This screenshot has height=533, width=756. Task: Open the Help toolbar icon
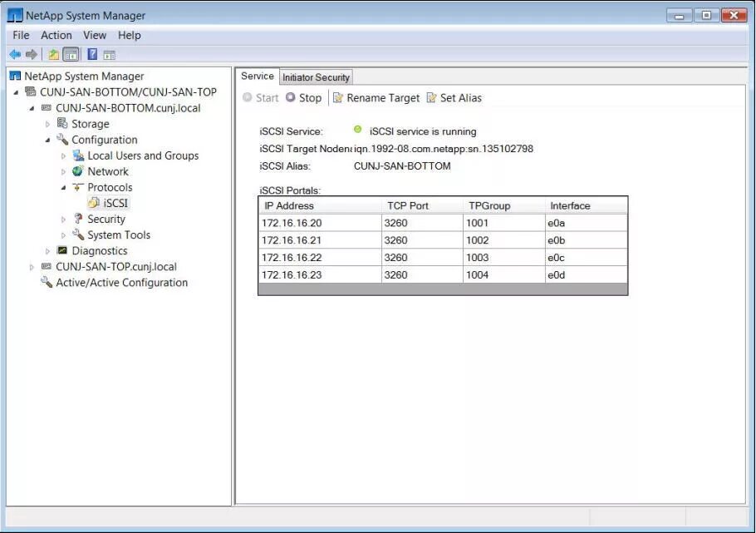point(92,55)
